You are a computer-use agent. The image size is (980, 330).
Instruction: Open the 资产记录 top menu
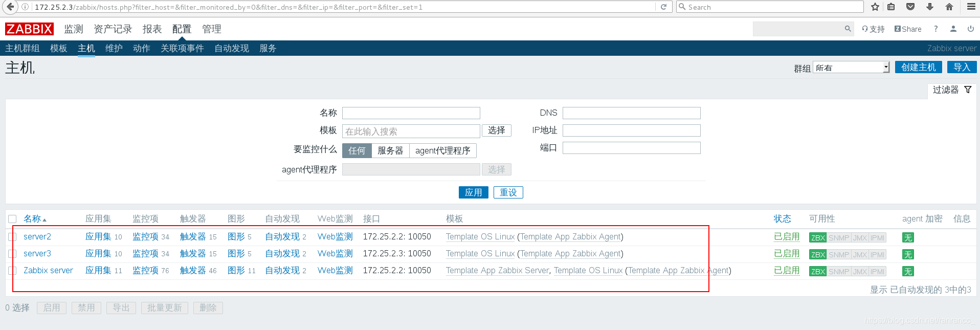113,29
